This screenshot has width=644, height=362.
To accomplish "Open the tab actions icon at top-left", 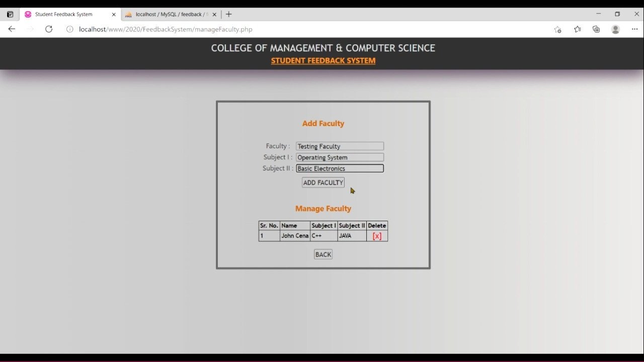I will coord(10,15).
